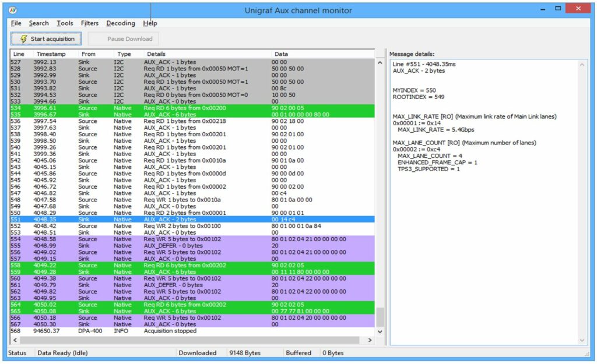The height and width of the screenshot is (364, 597).
Task: Open the File menu
Action: pyautogui.click(x=16, y=23)
